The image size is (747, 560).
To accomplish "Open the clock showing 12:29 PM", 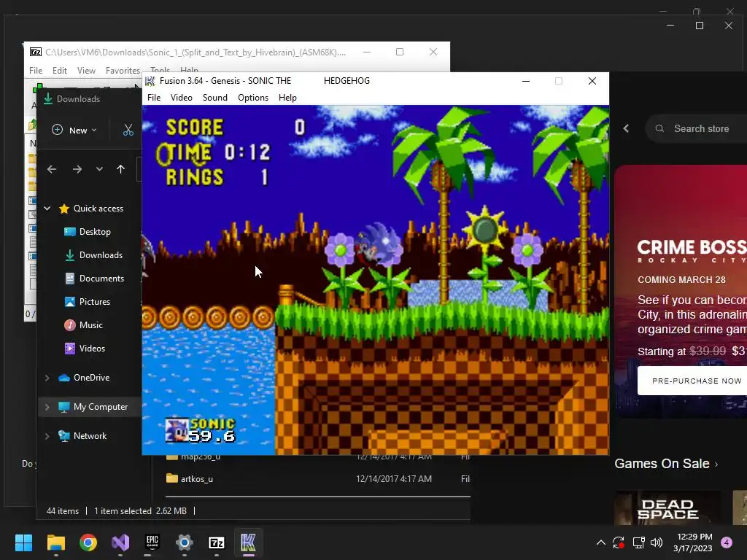I will (x=693, y=542).
